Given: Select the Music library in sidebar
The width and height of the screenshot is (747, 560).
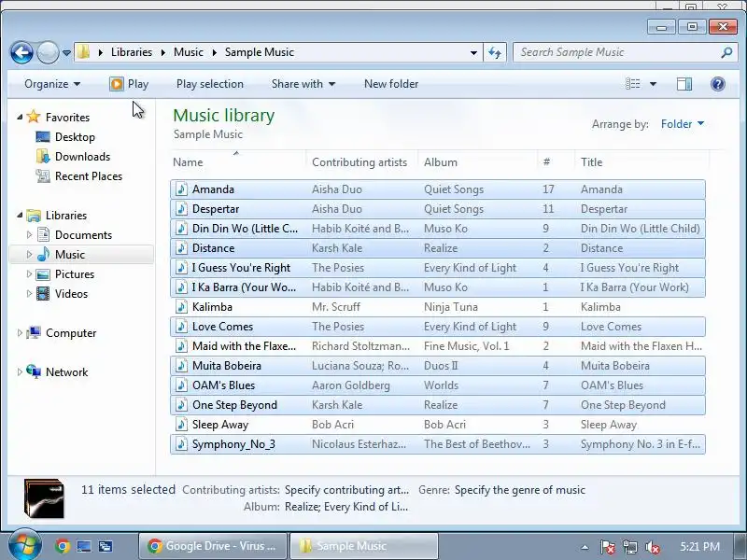Looking at the screenshot, I should (x=69, y=254).
